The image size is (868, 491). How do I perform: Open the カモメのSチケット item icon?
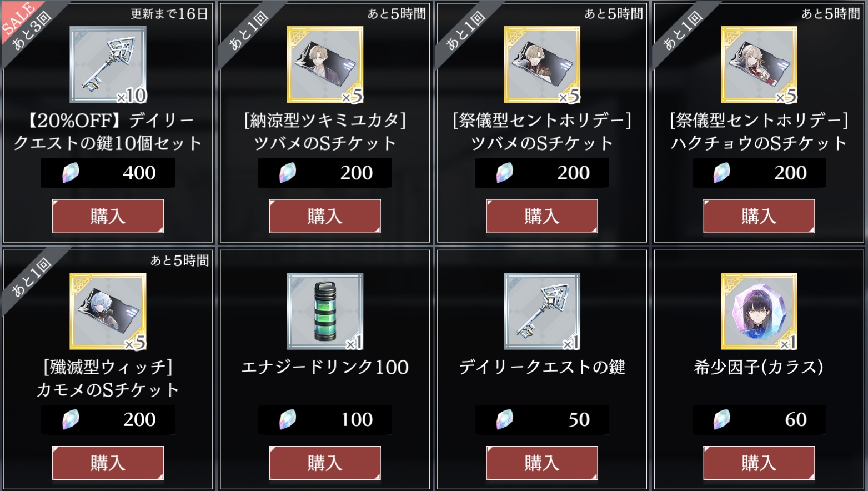click(x=108, y=311)
